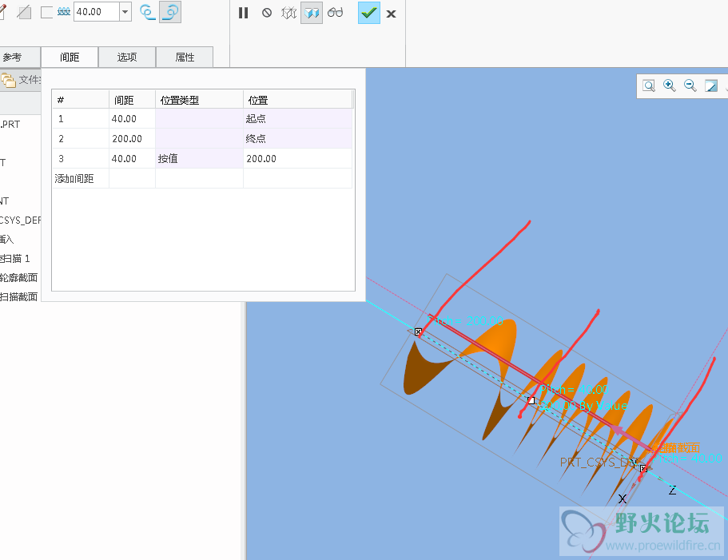Click the repaint view icon
This screenshot has width=728, height=560.
(711, 85)
